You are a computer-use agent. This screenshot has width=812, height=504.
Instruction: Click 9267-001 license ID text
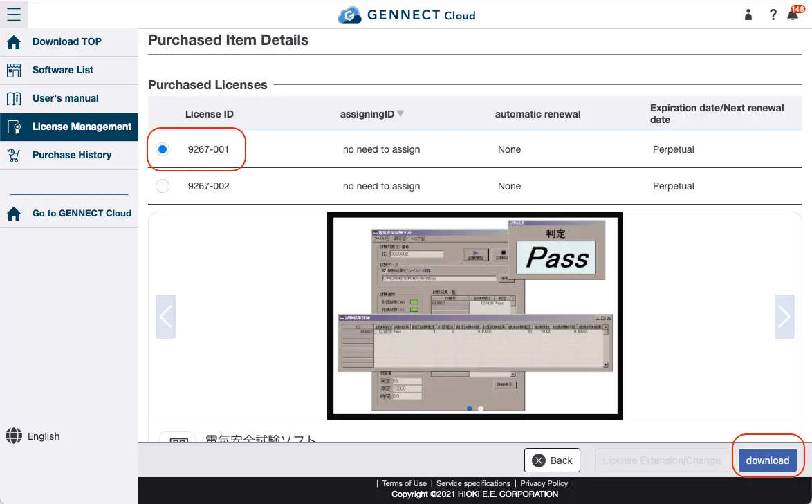208,149
